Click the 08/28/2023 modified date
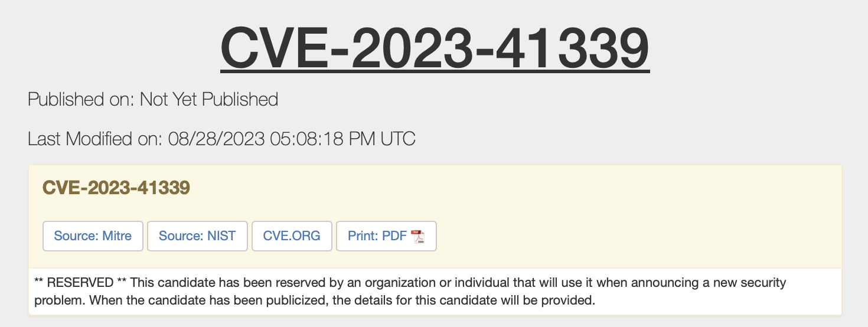868x327 pixels. [x=216, y=139]
